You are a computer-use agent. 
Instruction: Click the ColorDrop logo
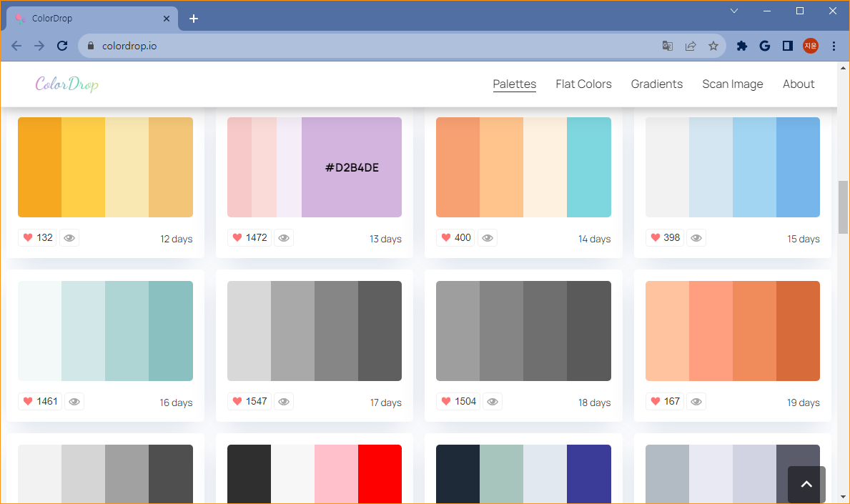tap(66, 84)
